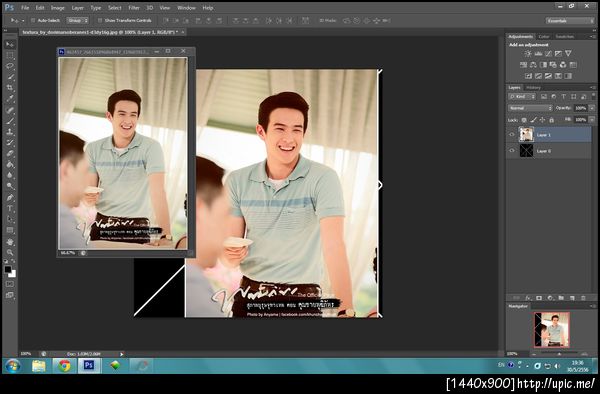600x394 pixels.
Task: Select the Dodge tool
Action: pyautogui.click(x=10, y=186)
